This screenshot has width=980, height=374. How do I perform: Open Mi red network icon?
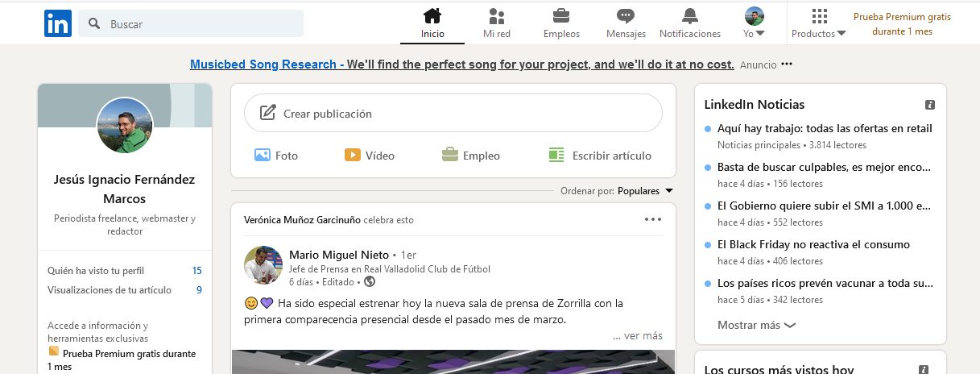point(497,15)
